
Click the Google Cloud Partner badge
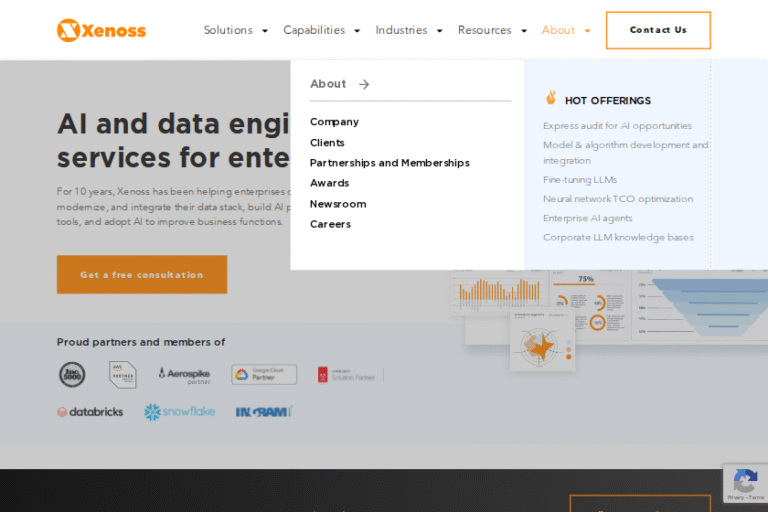(x=264, y=375)
